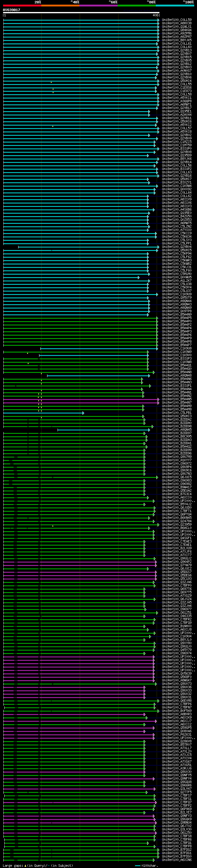Viewport: 197px width, 868px height.
Task: Click the orange ~40% identity legend bar
Action: [60, 6]
